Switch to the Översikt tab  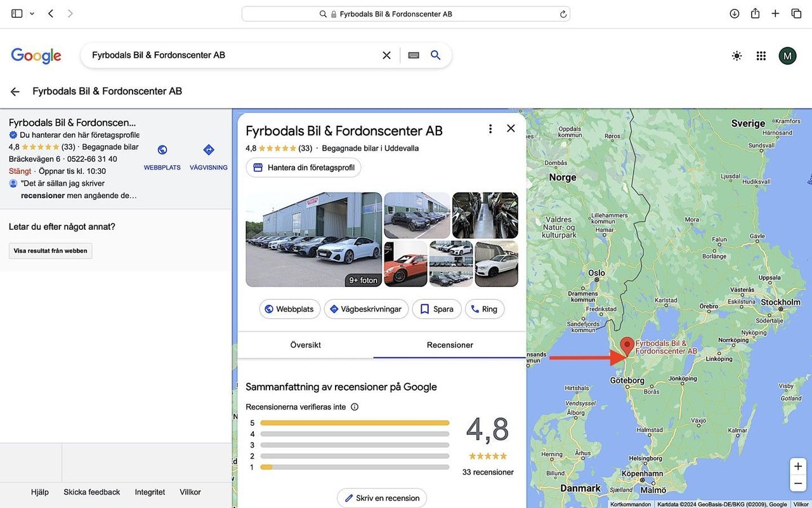tap(305, 345)
